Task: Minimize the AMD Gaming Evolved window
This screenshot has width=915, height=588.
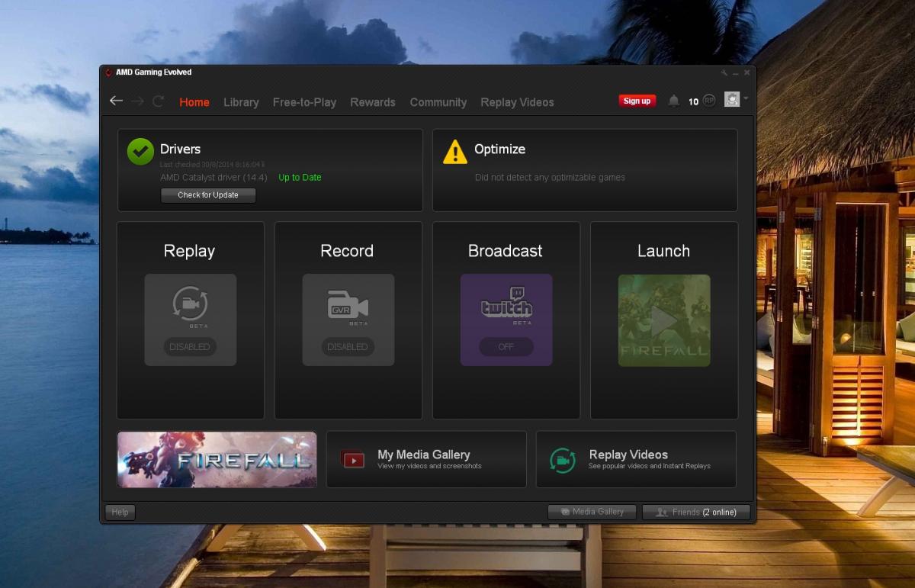Action: click(736, 72)
